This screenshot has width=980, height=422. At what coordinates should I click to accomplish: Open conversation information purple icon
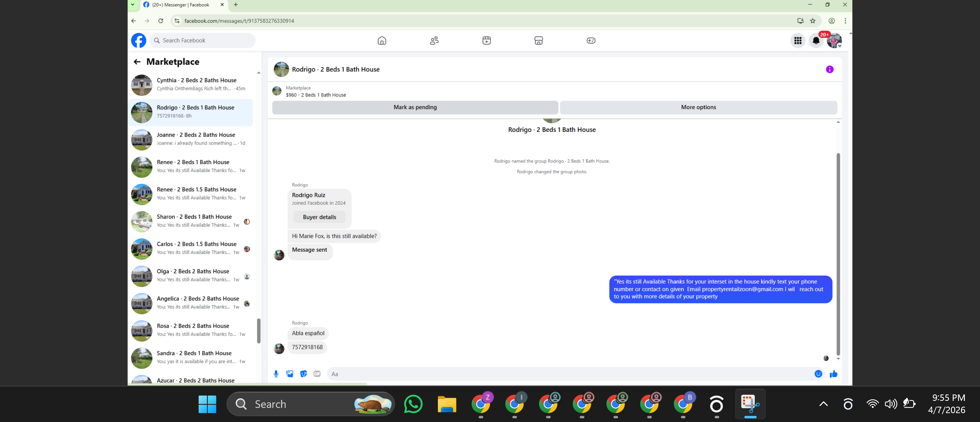tap(830, 69)
